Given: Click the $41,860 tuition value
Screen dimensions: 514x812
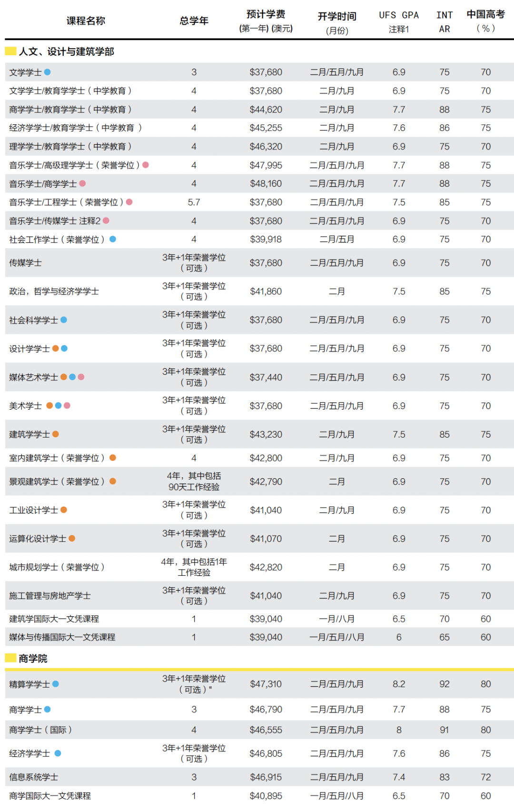Looking at the screenshot, I should [266, 291].
